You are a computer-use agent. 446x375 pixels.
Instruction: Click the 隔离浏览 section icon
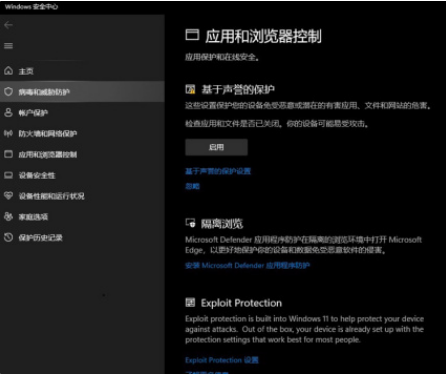click(190, 223)
